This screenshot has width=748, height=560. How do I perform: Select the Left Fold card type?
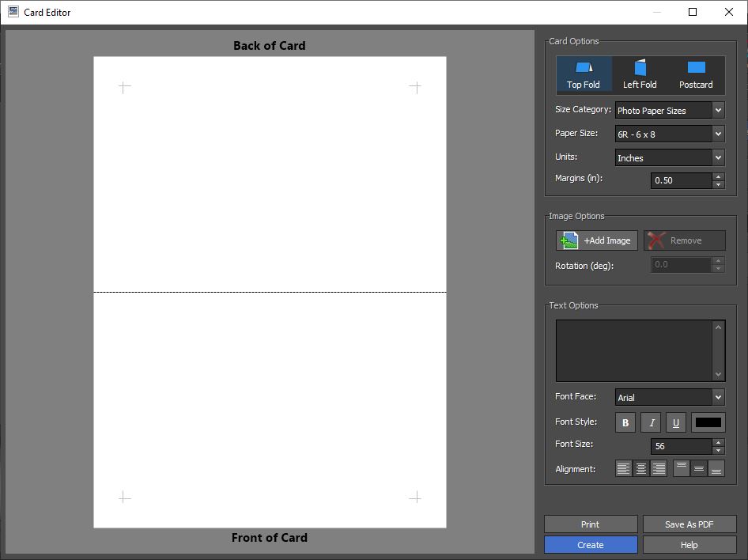(640, 75)
